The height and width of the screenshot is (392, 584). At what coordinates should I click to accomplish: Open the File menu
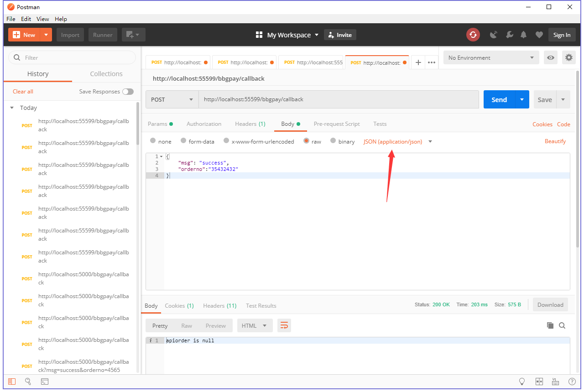tap(11, 19)
